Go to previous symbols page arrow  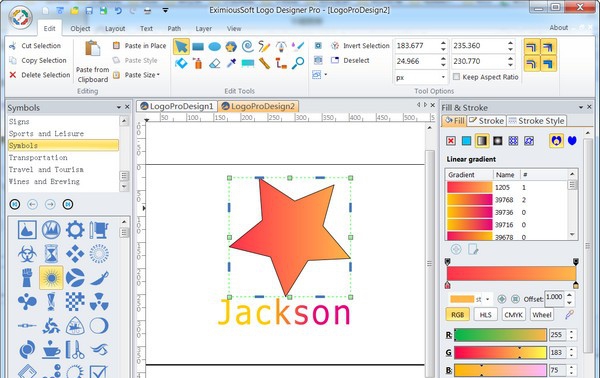click(33, 204)
